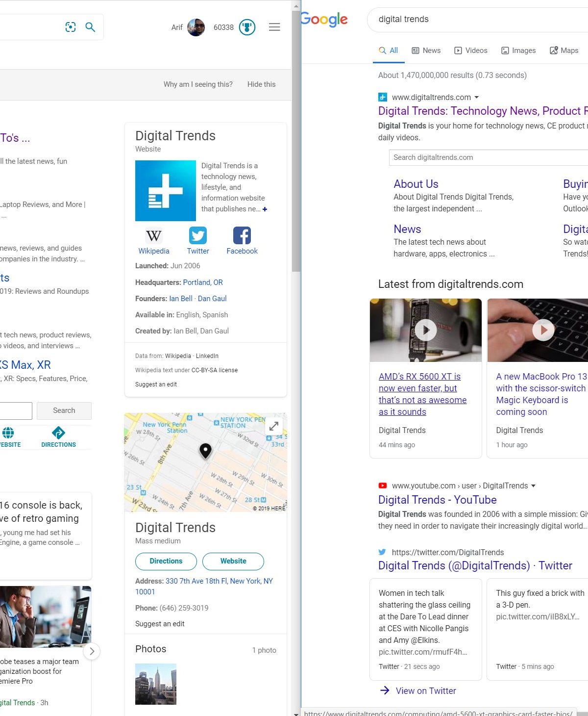
Task: Click the black map pin marker
Action: tap(206, 451)
